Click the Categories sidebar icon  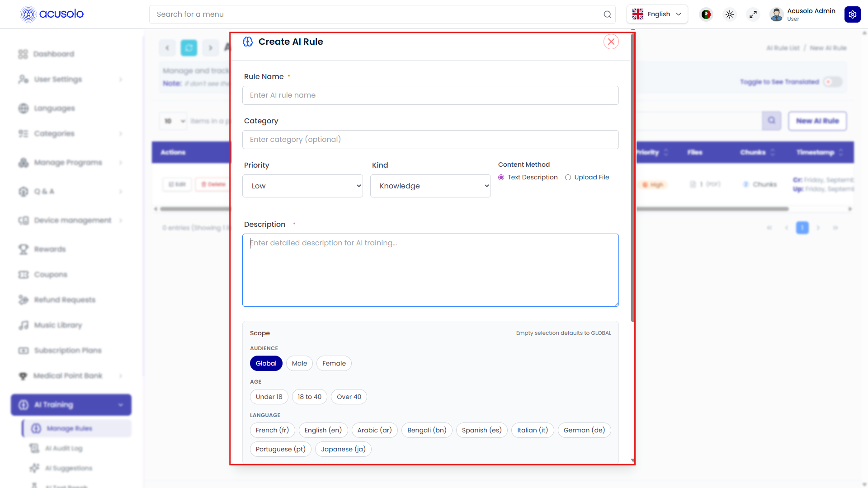point(23,133)
